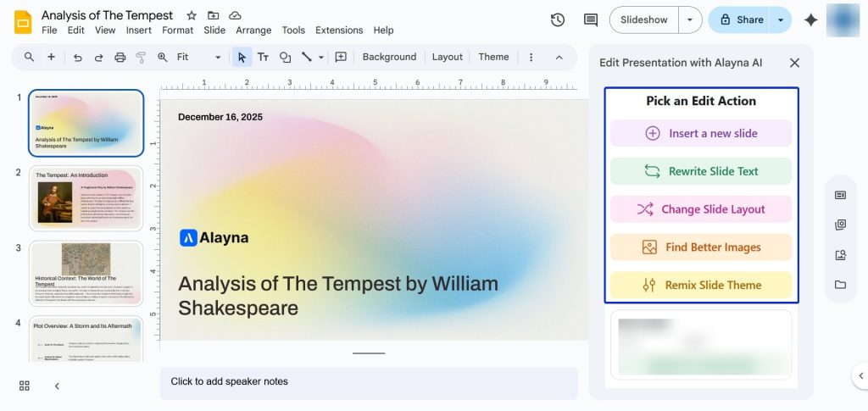Viewport: 868px width, 411px height.
Task: Expand the Share button dropdown arrow
Action: tap(780, 19)
